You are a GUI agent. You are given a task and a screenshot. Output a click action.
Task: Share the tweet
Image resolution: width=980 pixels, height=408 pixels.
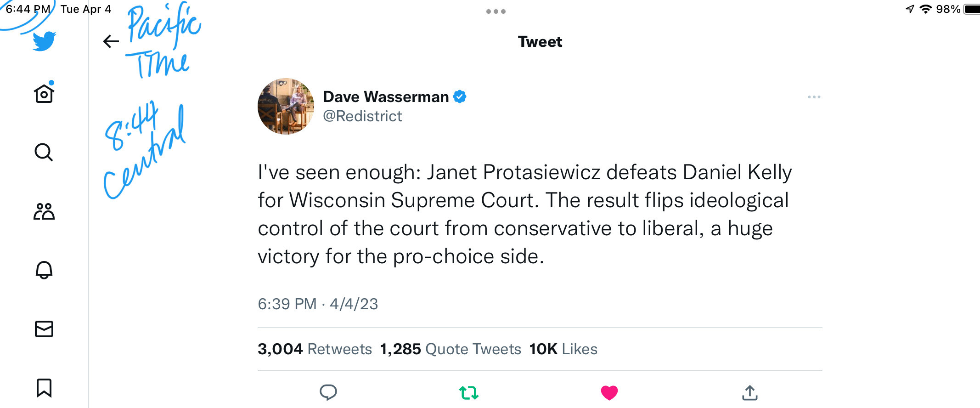click(749, 392)
